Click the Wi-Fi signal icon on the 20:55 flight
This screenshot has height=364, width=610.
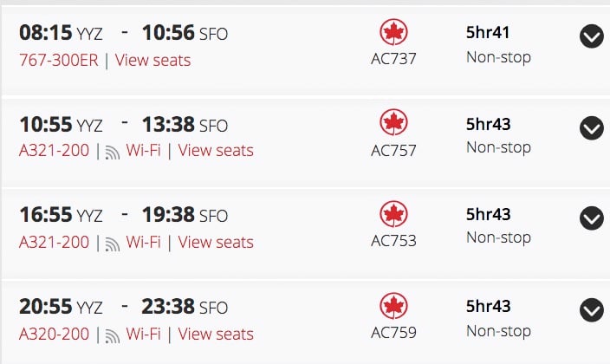(x=113, y=336)
